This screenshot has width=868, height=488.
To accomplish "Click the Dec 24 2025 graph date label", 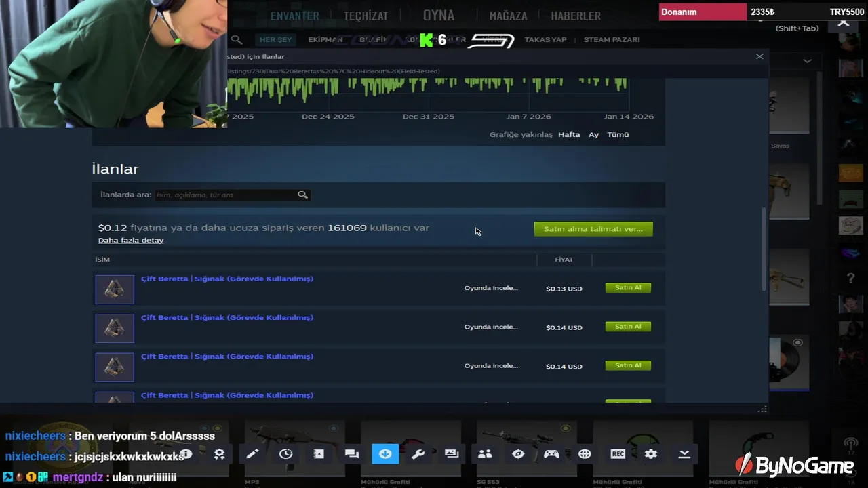I will pos(328,117).
